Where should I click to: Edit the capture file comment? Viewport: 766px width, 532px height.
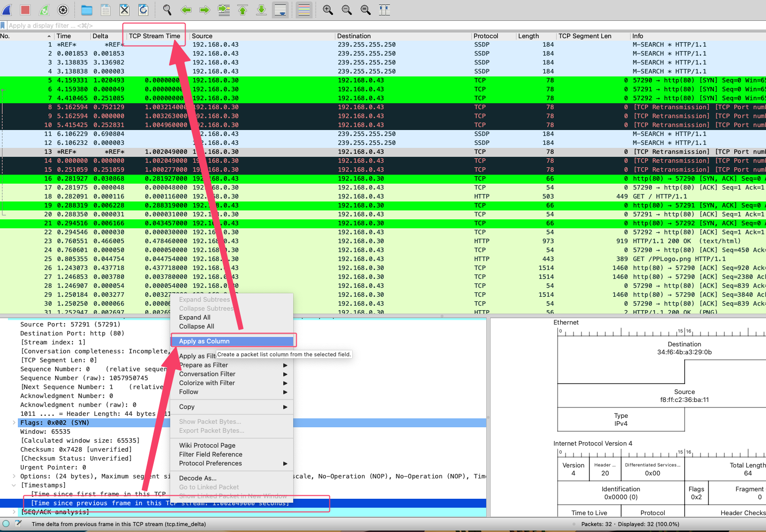[x=18, y=524]
